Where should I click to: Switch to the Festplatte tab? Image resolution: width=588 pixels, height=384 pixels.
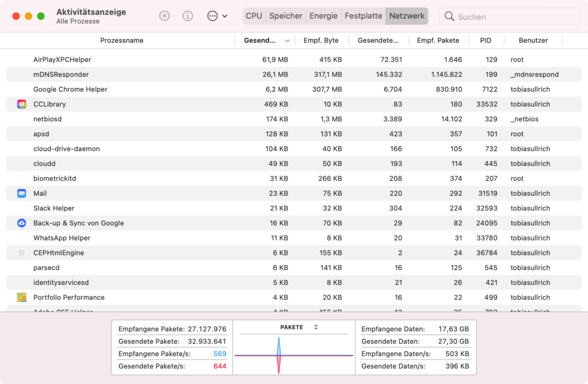point(363,16)
